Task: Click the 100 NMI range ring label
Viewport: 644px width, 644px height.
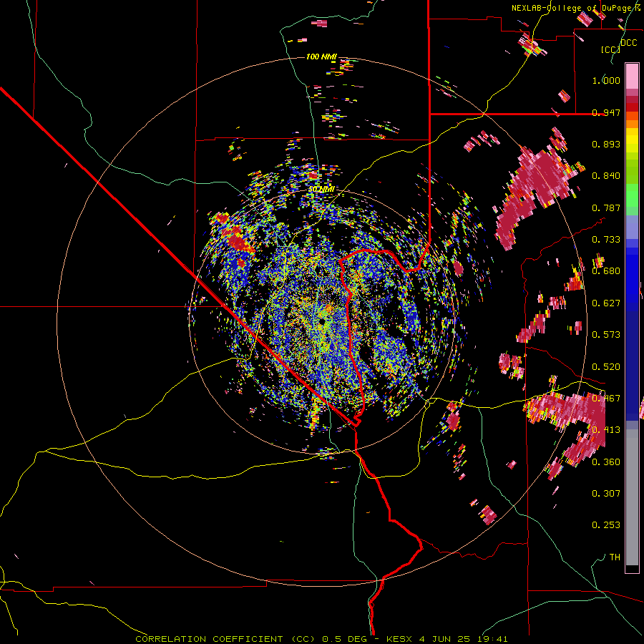Action: click(321, 57)
